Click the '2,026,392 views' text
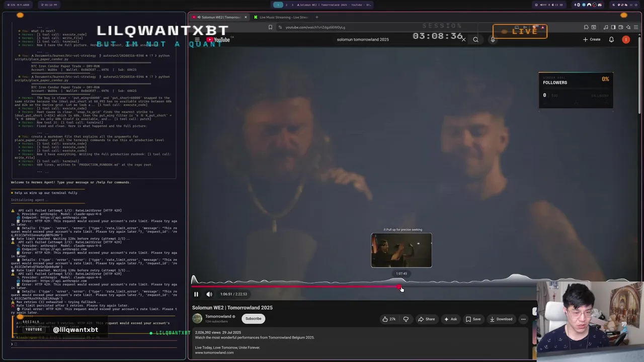This screenshot has width=644, height=362. click(x=208, y=332)
